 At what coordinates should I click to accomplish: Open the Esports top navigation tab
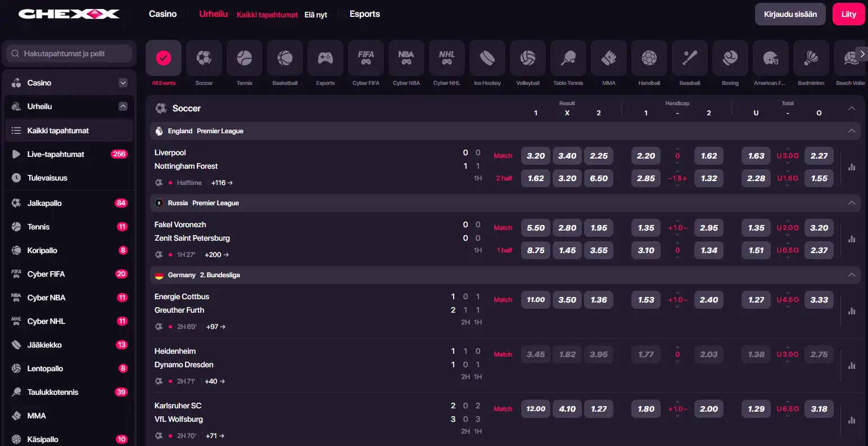point(365,14)
